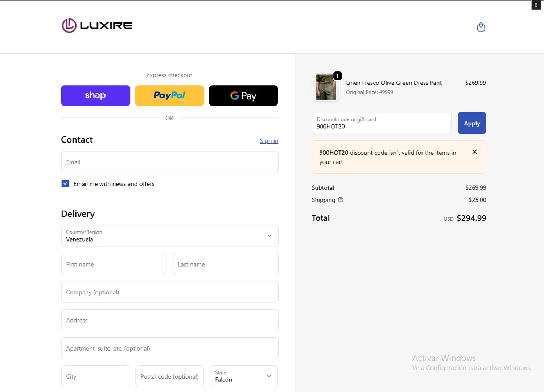
Task: Open the Country/Region dropdown
Action: pyautogui.click(x=170, y=236)
